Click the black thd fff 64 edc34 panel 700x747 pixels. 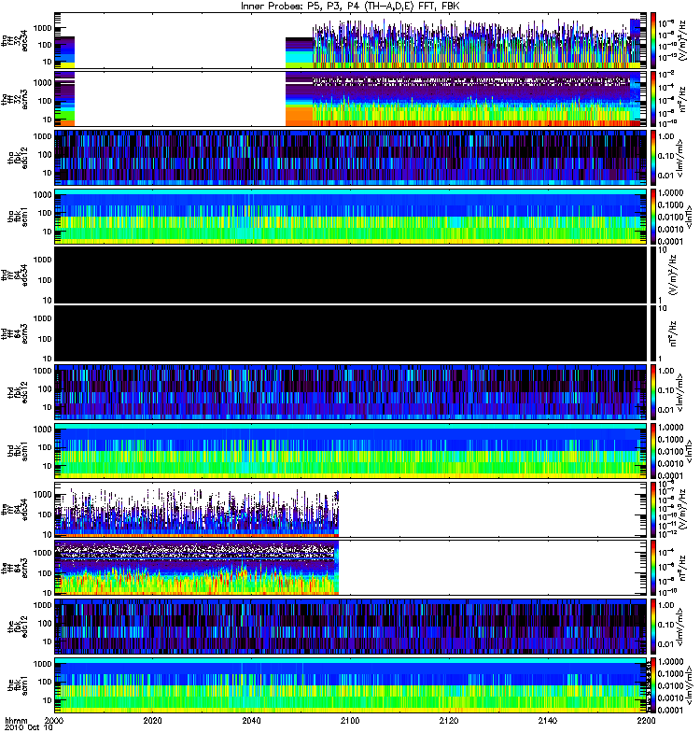351,275
